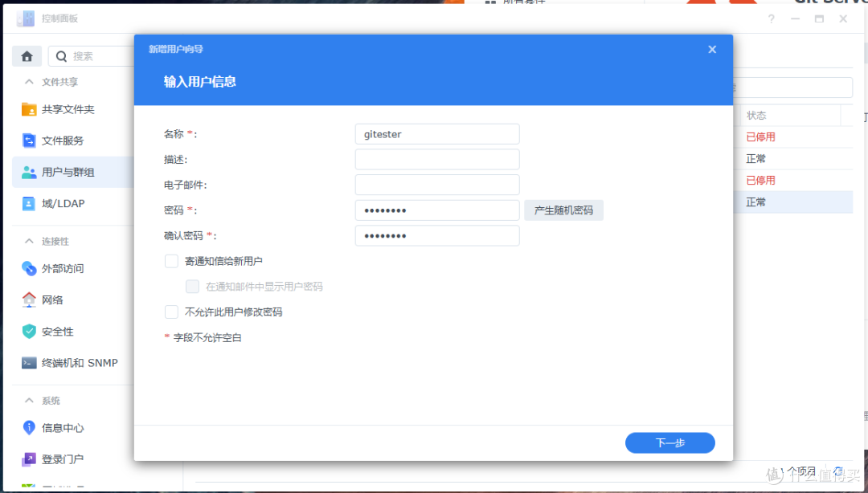The image size is (868, 493).
Task: Toggle show user password in notification mail (在通知邮件中显示用户密码)
Action: [192, 286]
